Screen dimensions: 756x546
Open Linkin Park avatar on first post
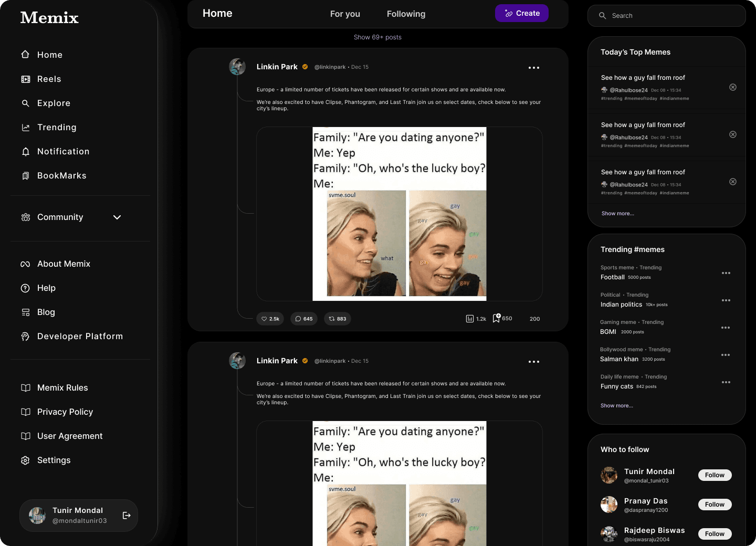pos(237,67)
